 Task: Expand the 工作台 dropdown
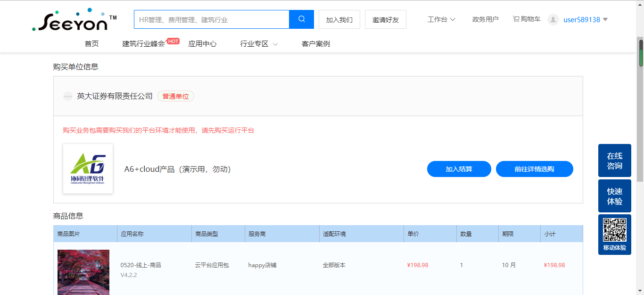point(441,19)
